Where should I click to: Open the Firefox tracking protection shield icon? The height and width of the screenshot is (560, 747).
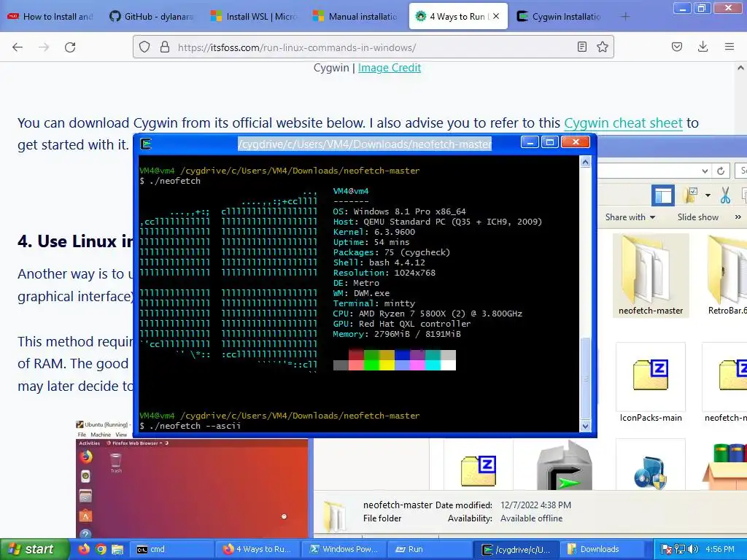144,47
